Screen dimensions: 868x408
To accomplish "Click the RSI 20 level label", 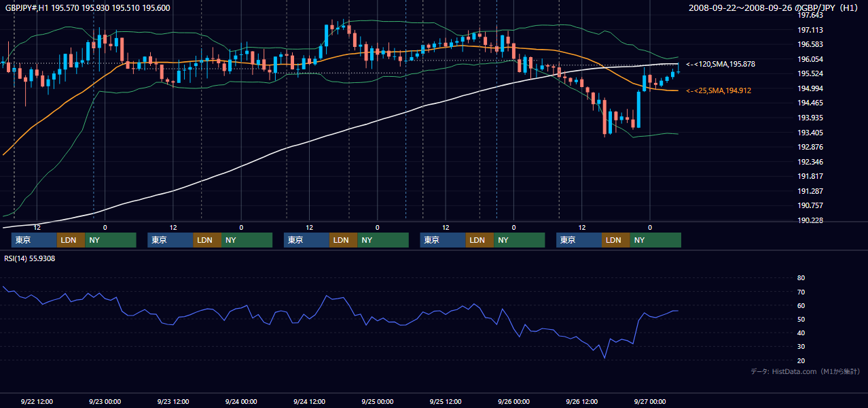I will pos(801,360).
